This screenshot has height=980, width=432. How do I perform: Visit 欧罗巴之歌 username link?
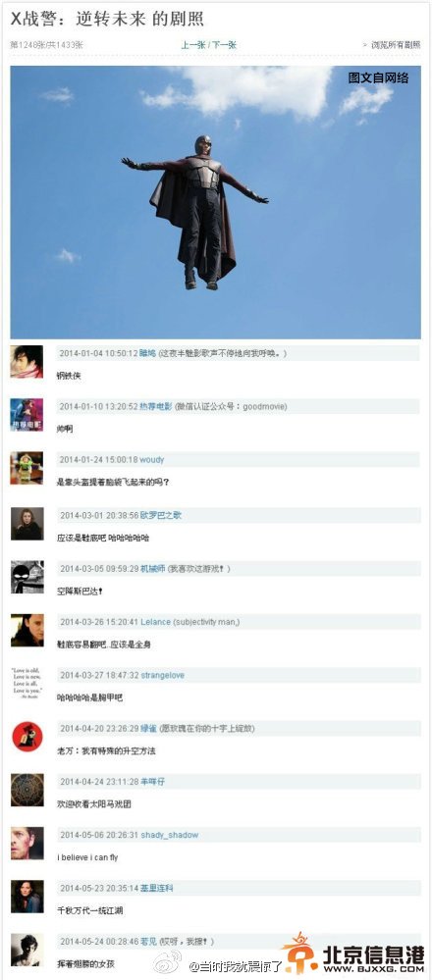click(160, 516)
